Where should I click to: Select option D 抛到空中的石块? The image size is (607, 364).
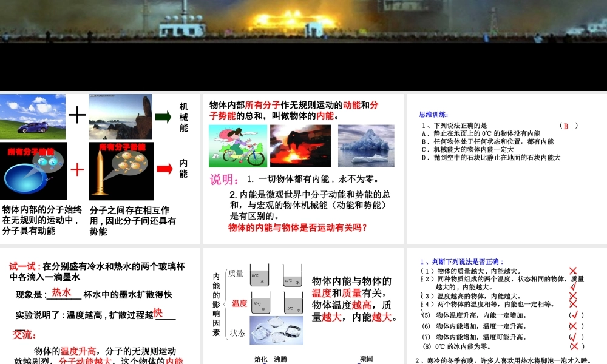pos(491,158)
